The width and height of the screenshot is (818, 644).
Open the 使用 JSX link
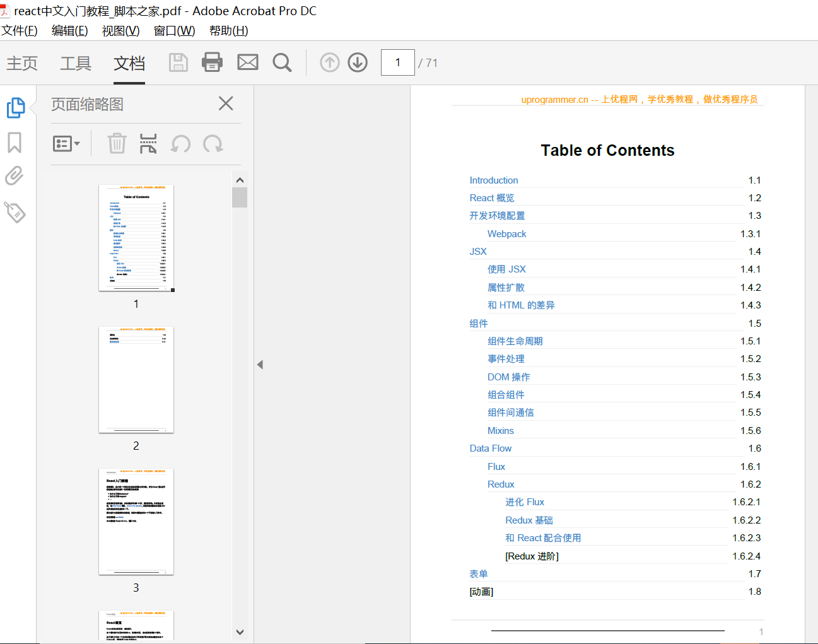coord(506,269)
